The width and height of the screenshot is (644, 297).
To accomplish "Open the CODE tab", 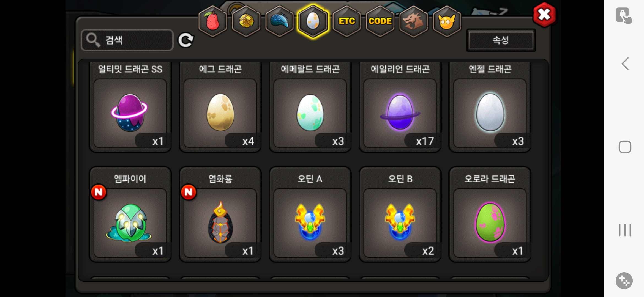I will [380, 21].
